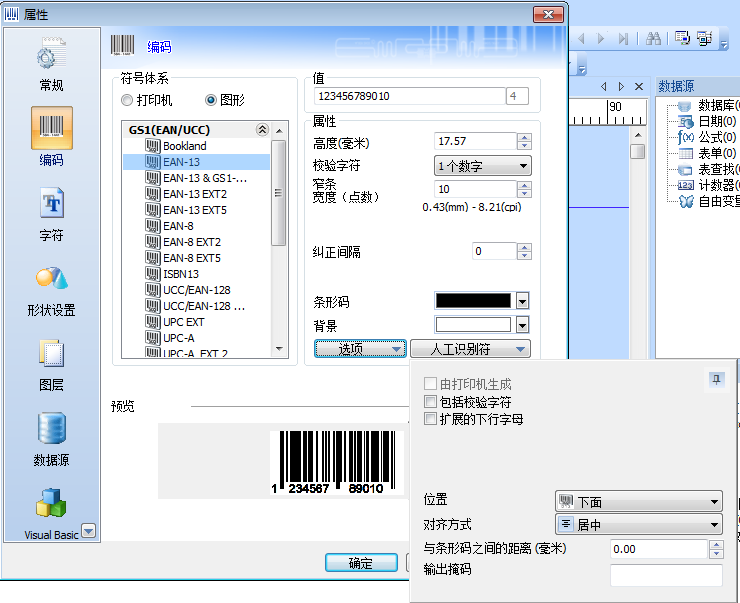Open the 字符 character settings page
The width and height of the screenshot is (740, 603).
(x=51, y=214)
